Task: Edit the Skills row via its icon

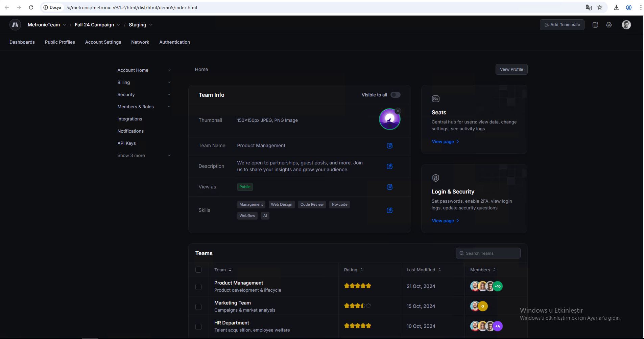Action: pos(389,210)
